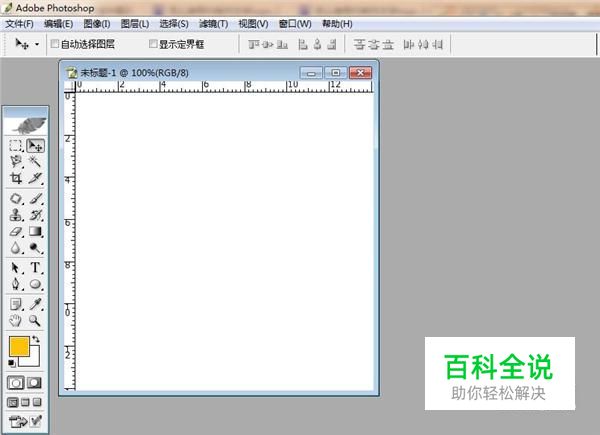Screen dimensions: 600x435
Task: Switch to Standard Screen mode
Action: (x=13, y=402)
